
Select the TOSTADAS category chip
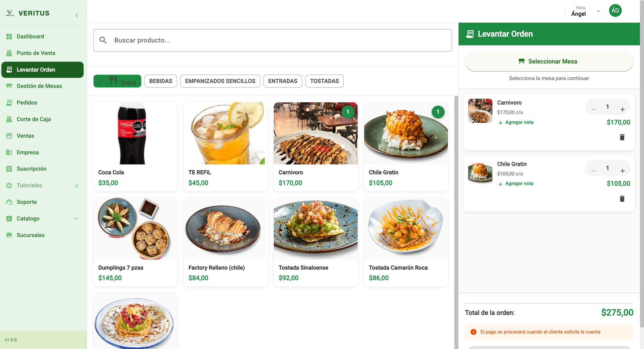[x=324, y=81]
